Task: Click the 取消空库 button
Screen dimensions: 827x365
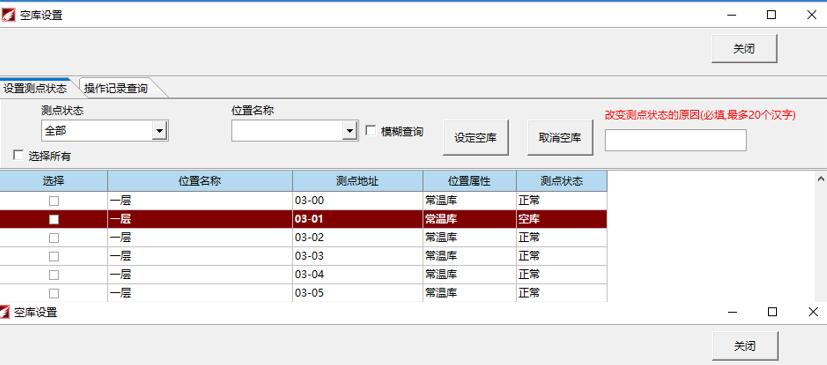Action: coord(560,138)
